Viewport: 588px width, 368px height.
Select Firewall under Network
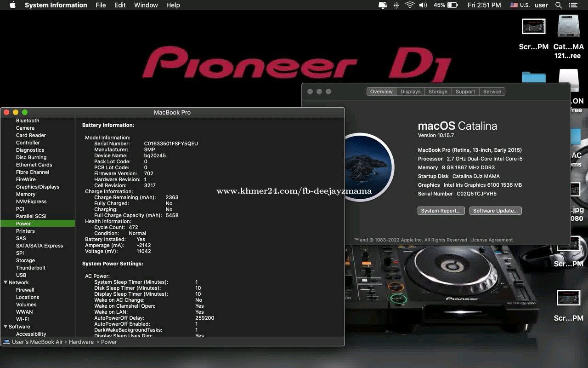(25, 290)
